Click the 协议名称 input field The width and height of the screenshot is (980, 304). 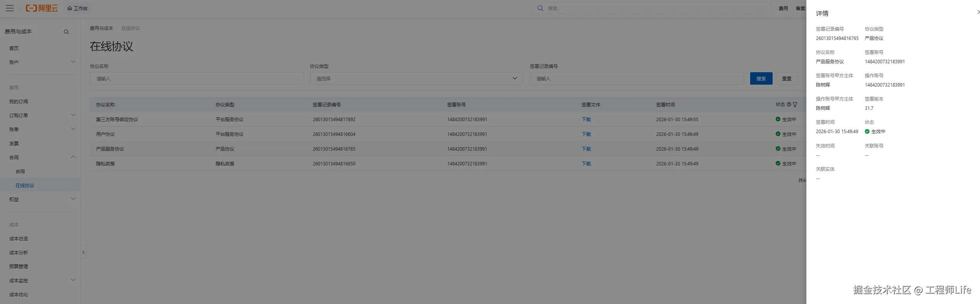point(197,78)
